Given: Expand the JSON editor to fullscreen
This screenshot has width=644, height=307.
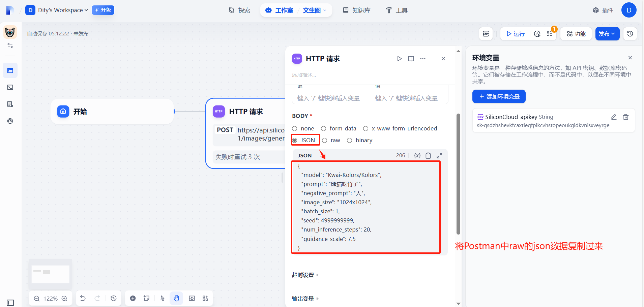Looking at the screenshot, I should tap(439, 155).
